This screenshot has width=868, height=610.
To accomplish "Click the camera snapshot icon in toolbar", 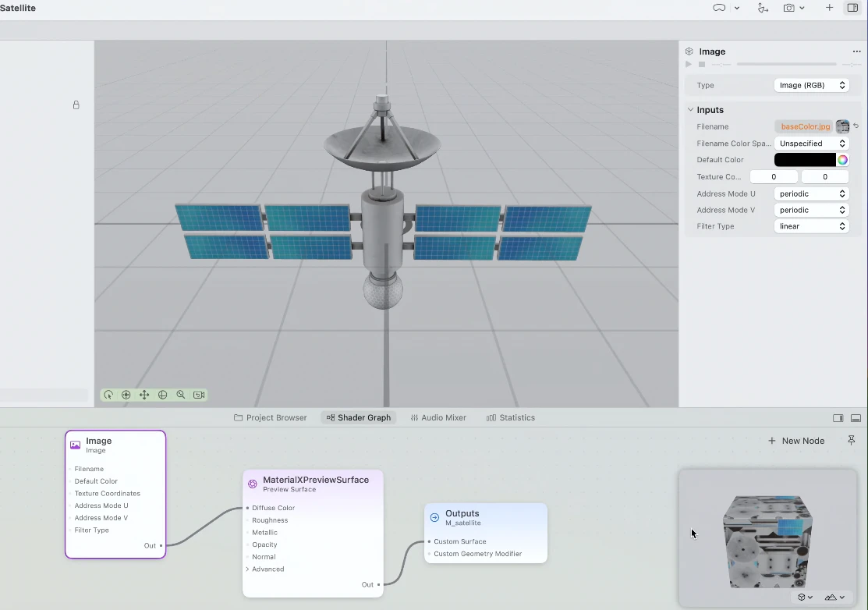I will click(x=788, y=8).
